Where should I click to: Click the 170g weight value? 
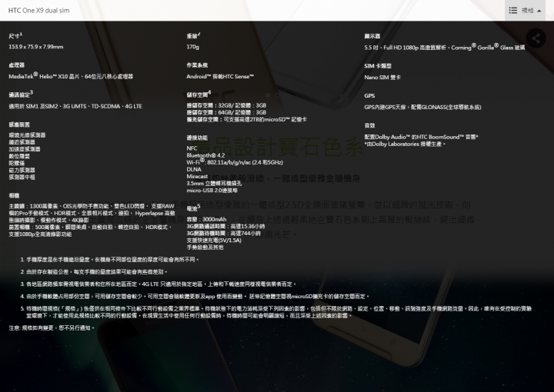193,47
